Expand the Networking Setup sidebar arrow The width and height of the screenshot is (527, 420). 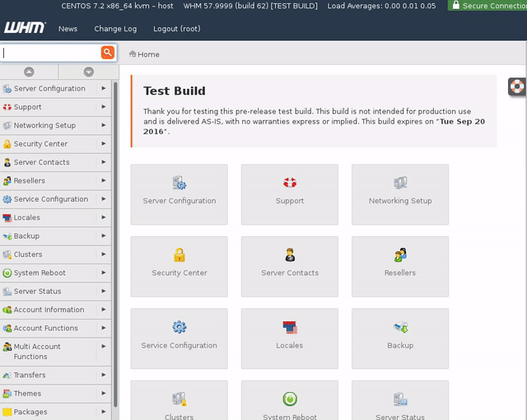pos(104,125)
